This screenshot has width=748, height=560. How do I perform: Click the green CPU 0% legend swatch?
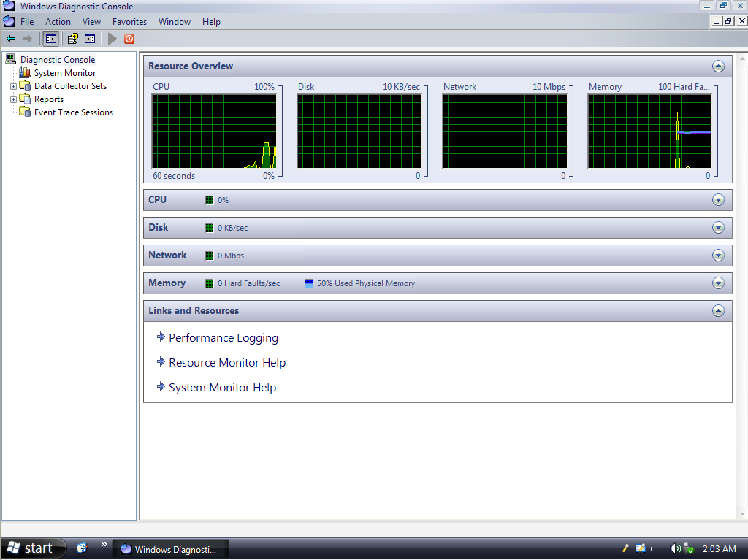209,200
